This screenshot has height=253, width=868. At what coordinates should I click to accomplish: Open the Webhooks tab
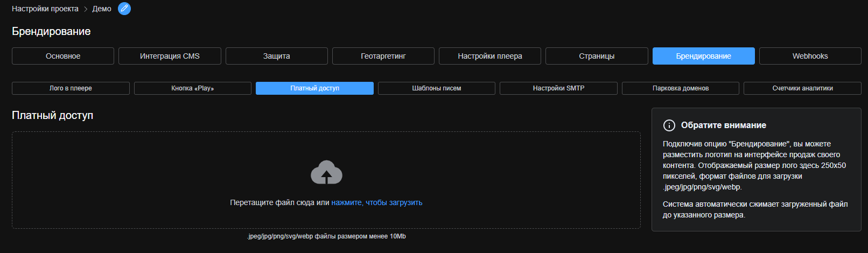pos(810,56)
